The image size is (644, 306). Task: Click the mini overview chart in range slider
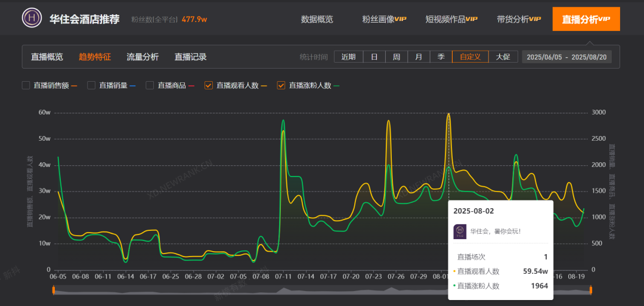pos(322,290)
